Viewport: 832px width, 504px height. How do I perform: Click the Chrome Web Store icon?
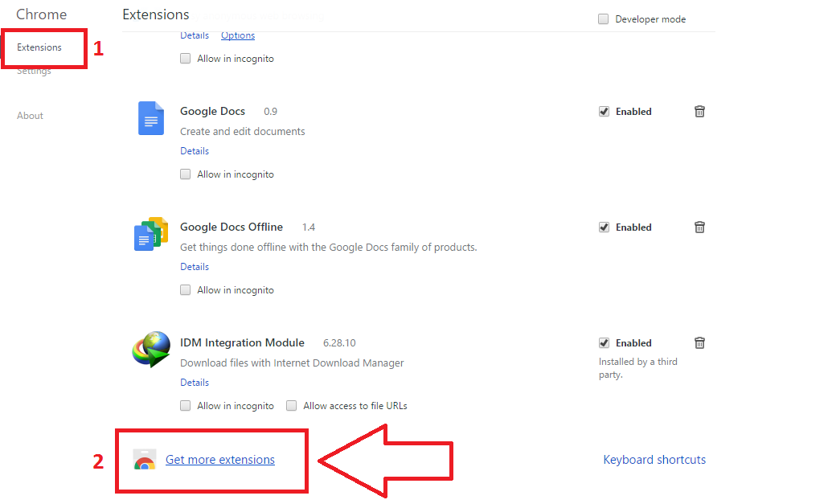145,461
